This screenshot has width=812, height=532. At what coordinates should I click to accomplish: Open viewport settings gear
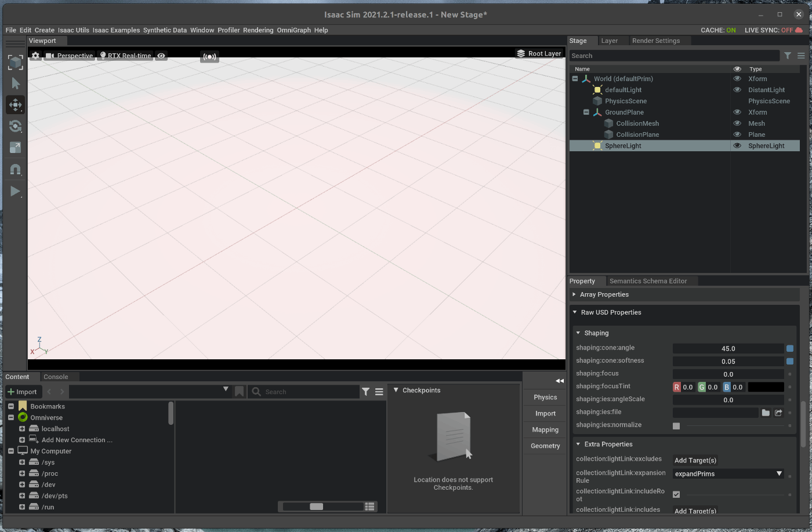pyautogui.click(x=35, y=56)
